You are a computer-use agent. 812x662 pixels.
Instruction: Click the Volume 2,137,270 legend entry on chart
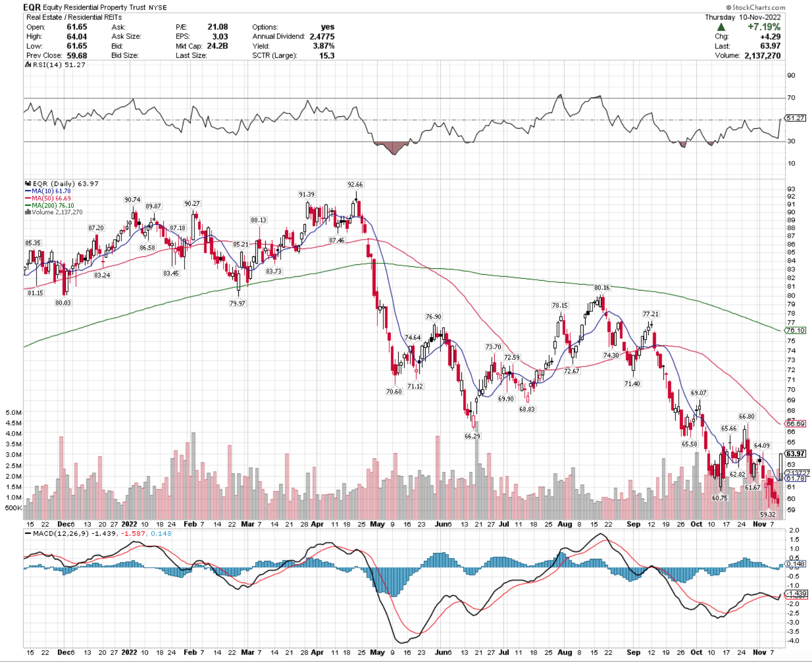click(x=57, y=212)
